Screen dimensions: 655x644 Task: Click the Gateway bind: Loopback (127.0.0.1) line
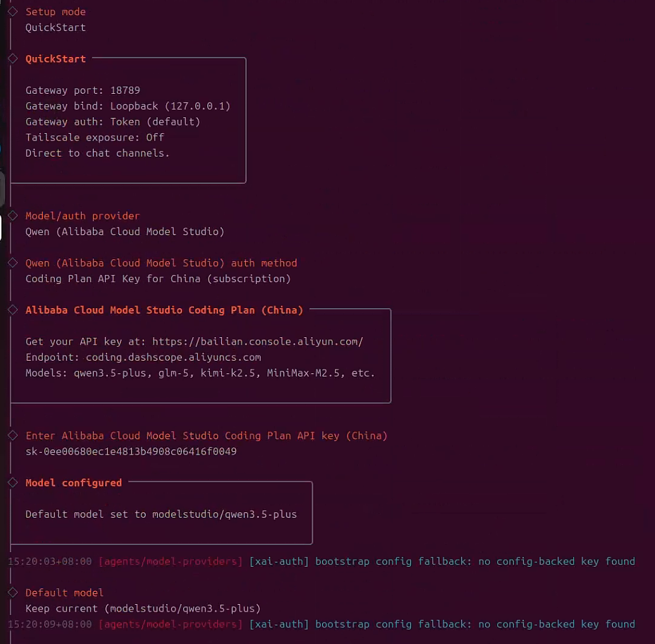click(127, 106)
